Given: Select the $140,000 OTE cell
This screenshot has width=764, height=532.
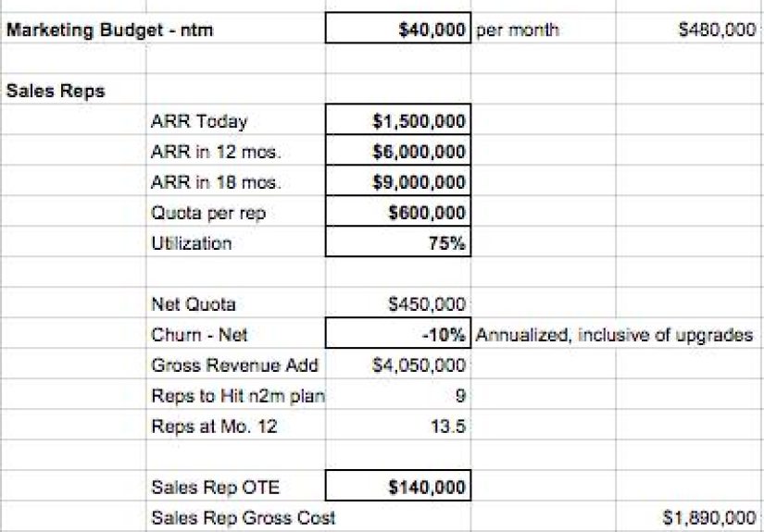Looking at the screenshot, I should (398, 486).
